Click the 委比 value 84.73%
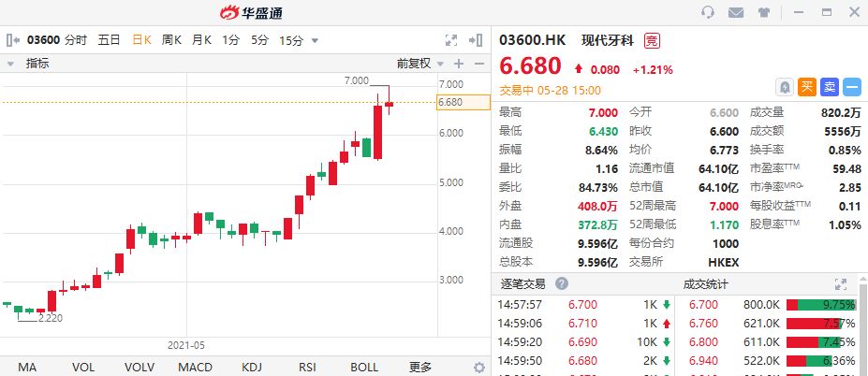The height and width of the screenshot is (376, 868). point(597,187)
